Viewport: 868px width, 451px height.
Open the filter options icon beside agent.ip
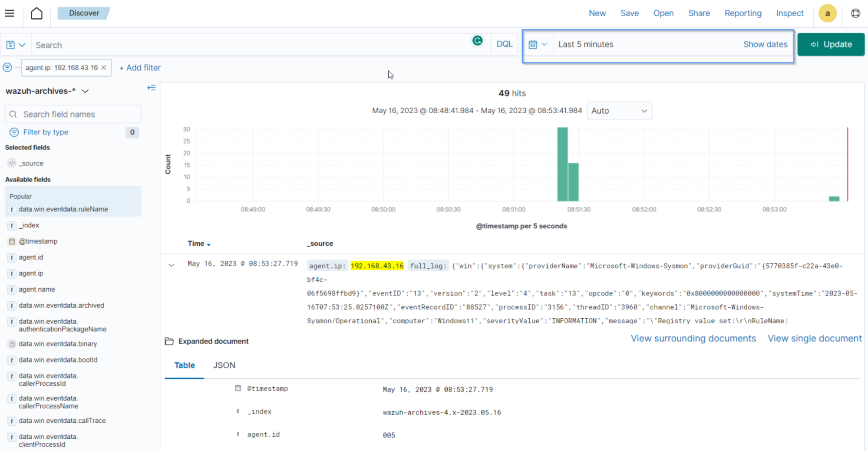(7, 68)
